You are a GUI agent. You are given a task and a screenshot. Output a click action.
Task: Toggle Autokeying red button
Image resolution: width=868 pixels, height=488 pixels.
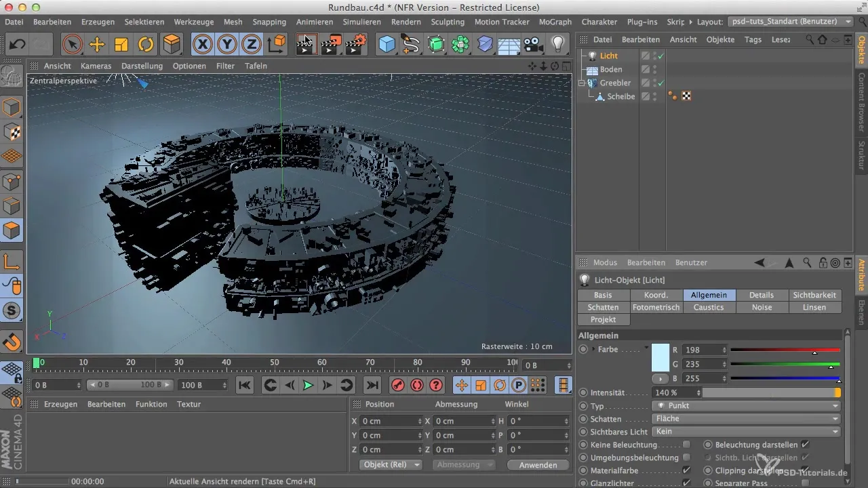[x=416, y=385]
